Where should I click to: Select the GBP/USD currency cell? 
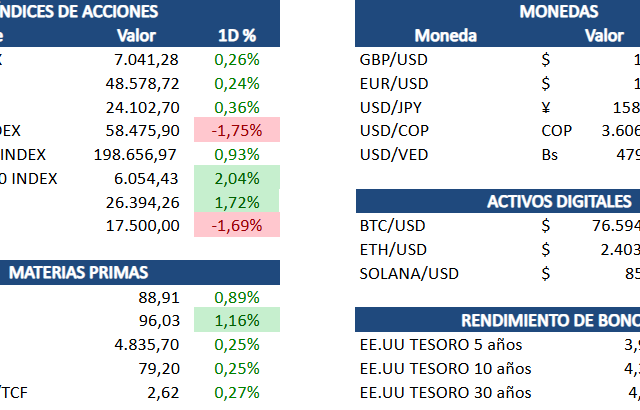point(394,60)
